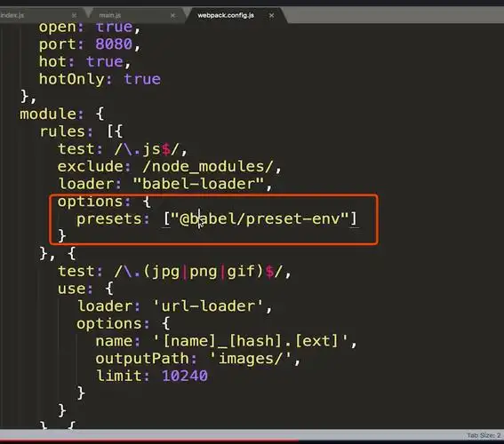Close the main.js tab
Screen dimensions: 504x444
point(172,15)
